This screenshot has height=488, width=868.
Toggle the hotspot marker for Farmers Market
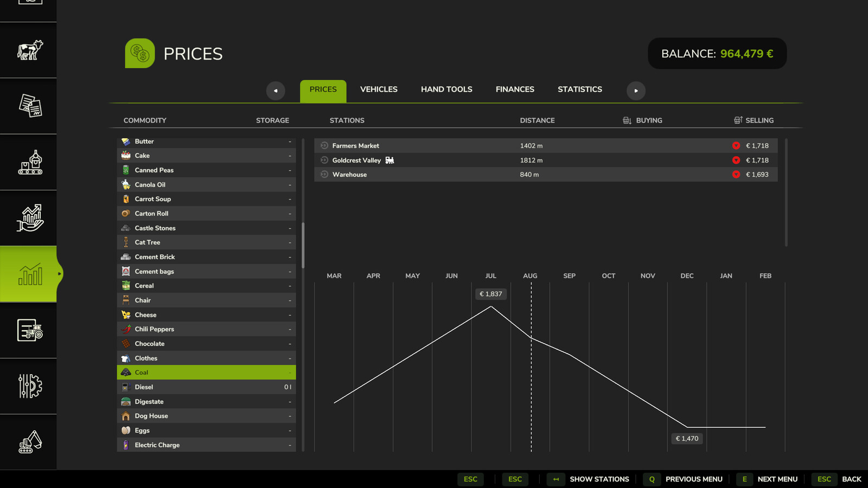coord(324,145)
